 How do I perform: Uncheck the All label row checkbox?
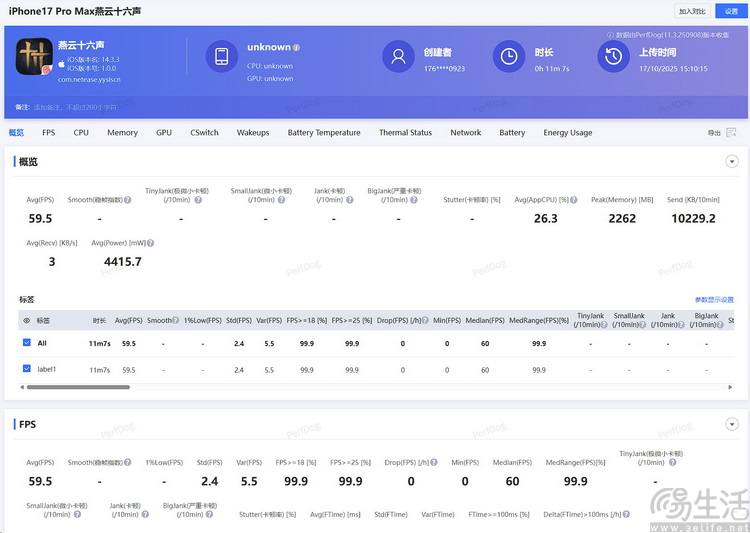click(x=27, y=343)
